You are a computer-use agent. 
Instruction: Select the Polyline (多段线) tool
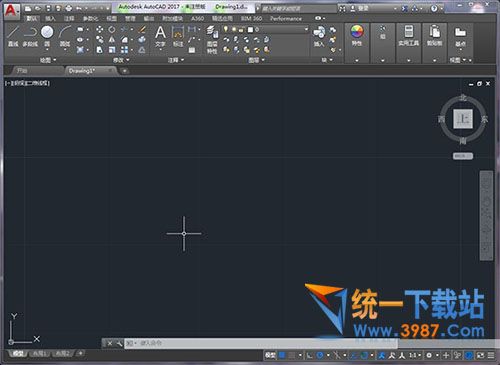(x=30, y=36)
